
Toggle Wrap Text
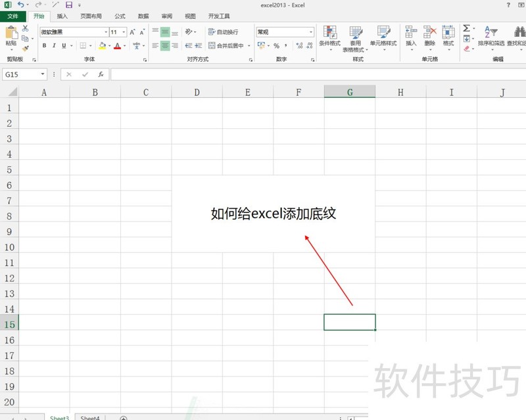click(224, 32)
